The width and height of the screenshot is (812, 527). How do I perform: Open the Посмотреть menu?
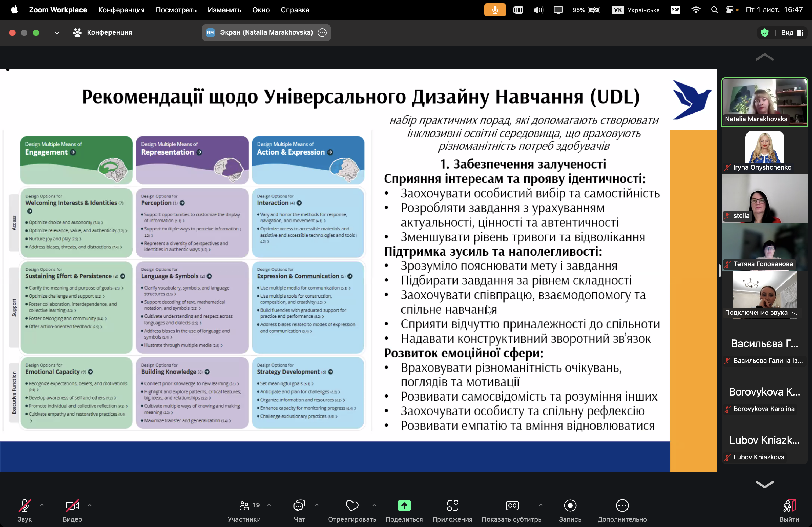(176, 10)
